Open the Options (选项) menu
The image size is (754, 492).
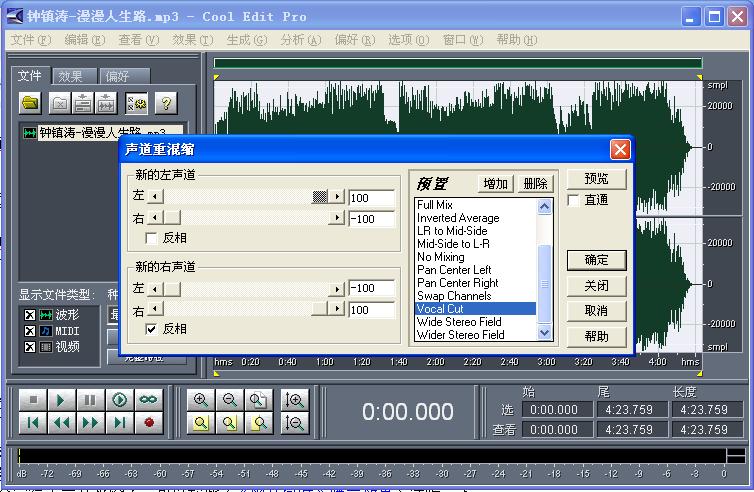pyautogui.click(x=408, y=40)
